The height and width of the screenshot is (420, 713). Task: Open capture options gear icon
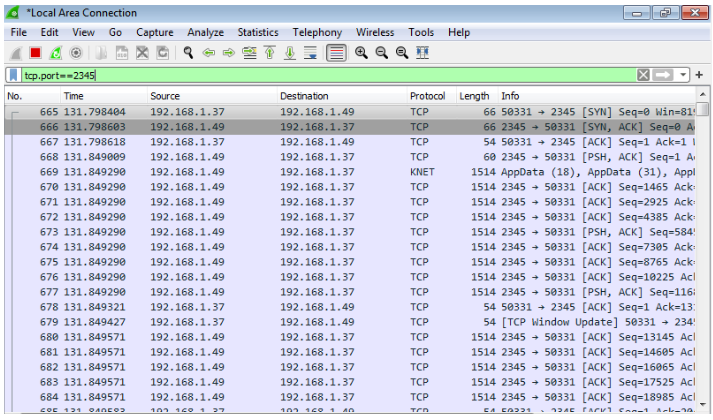76,53
